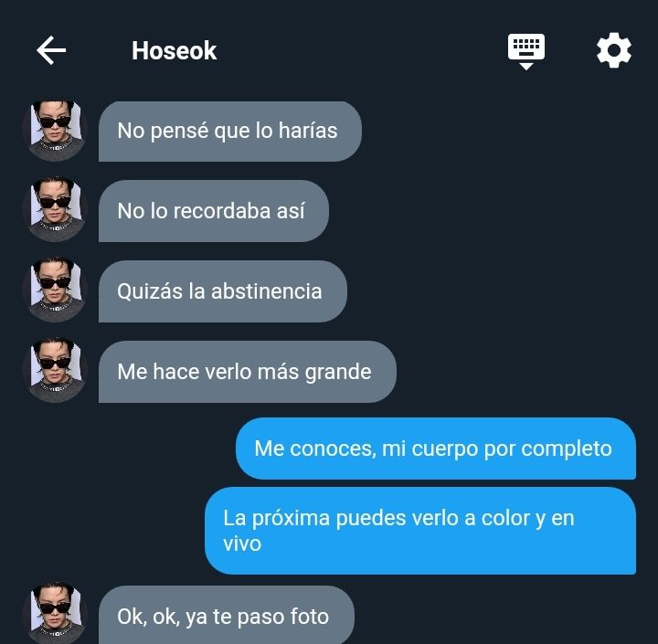Image resolution: width=658 pixels, height=644 pixels.
Task: Click the word 'grande' in the gray bubble
Action: coord(338,373)
